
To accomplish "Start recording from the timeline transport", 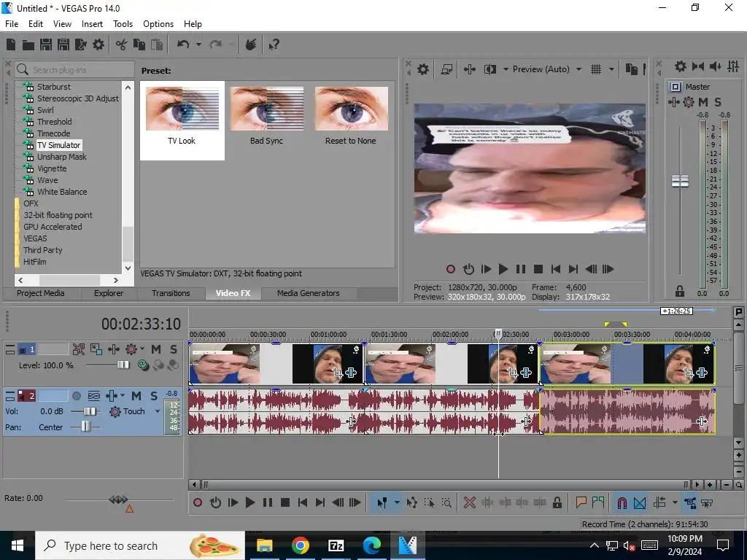I will point(197,502).
